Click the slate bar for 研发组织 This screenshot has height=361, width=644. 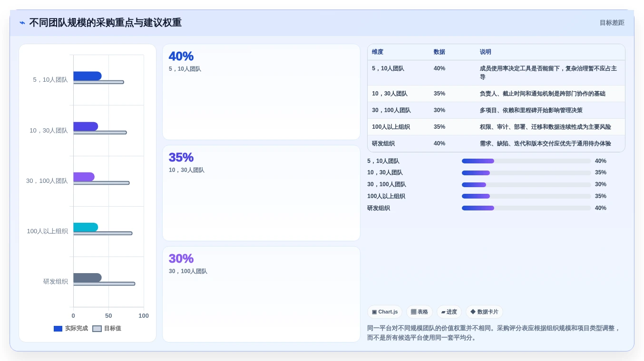[88, 277]
